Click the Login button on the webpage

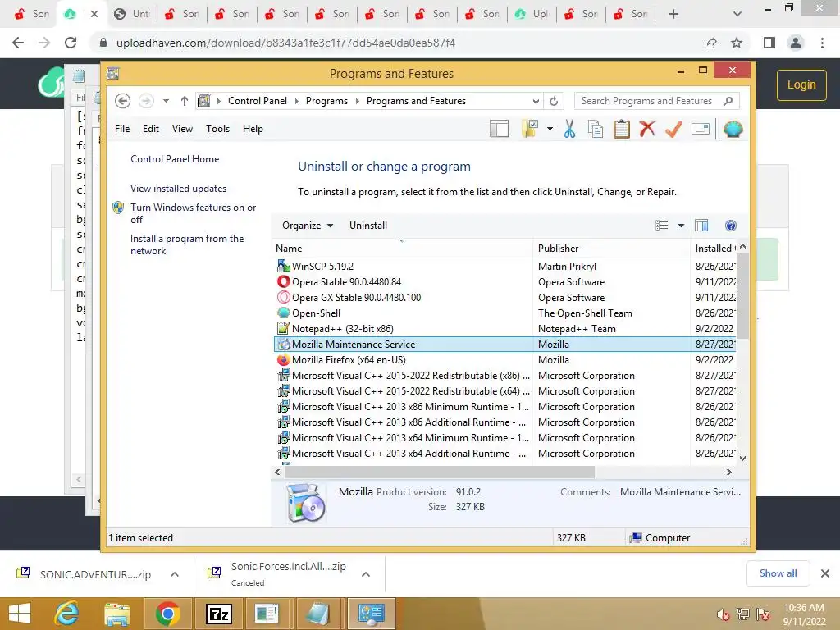[x=801, y=84]
